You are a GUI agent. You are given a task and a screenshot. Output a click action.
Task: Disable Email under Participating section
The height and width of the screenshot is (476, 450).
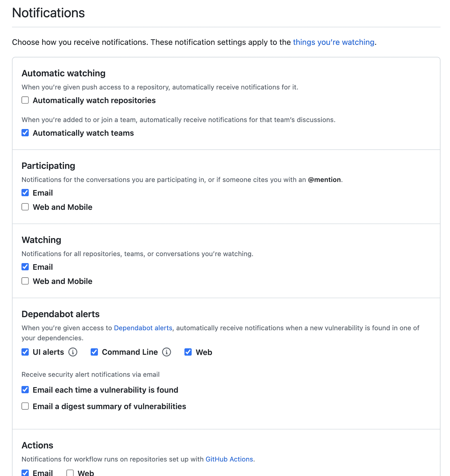pos(25,193)
